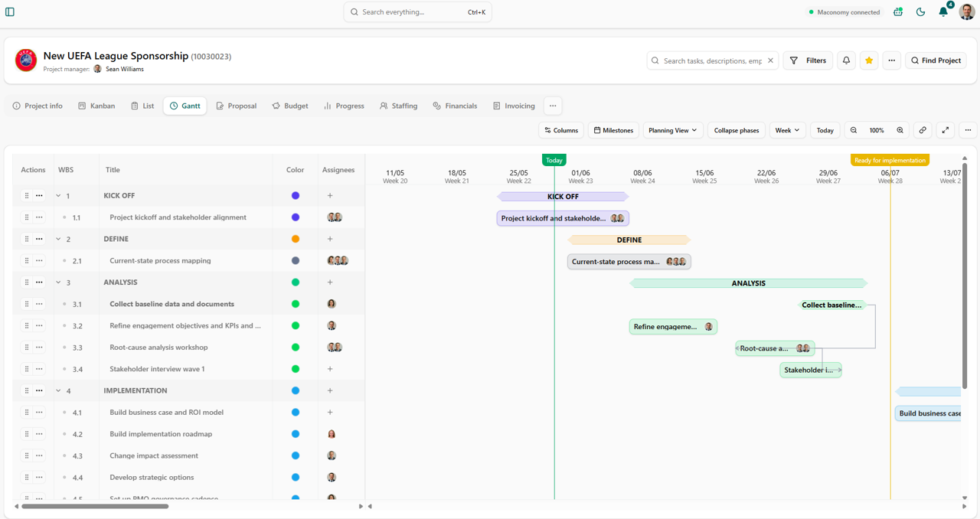Focus the search tasks input field

point(712,60)
